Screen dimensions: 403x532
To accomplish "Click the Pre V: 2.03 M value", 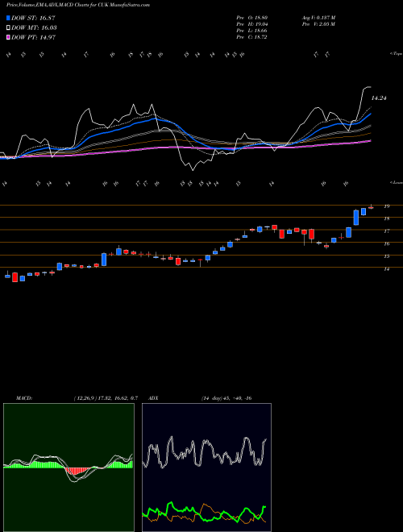I will [x=318, y=24].
